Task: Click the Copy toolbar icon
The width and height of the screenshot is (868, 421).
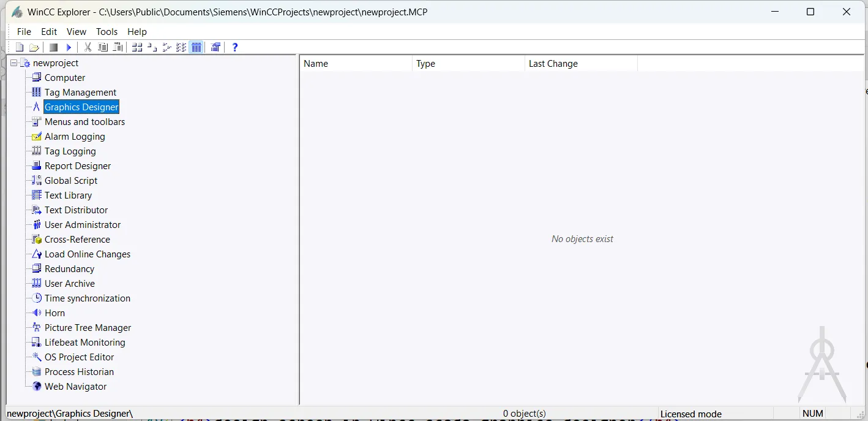Action: pos(103,47)
